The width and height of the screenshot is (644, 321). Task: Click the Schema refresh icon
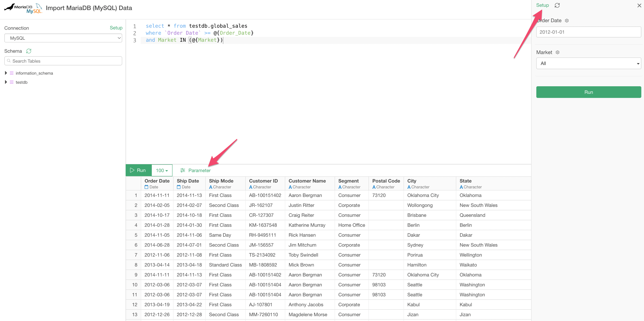pyautogui.click(x=29, y=51)
